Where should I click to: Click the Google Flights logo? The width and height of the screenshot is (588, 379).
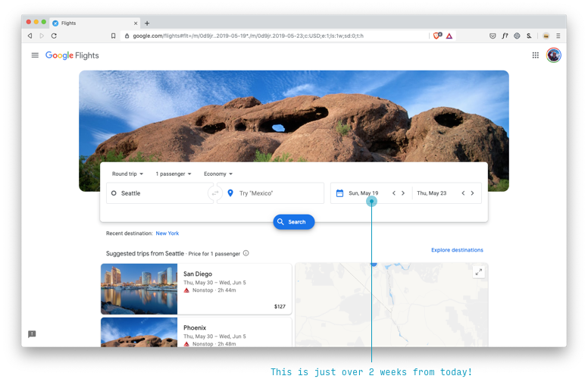[72, 55]
